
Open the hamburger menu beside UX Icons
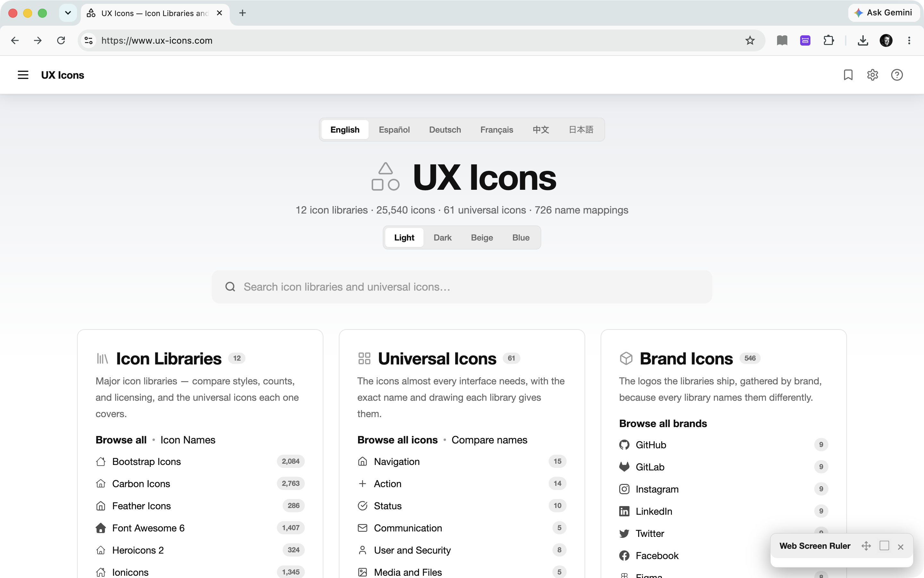click(x=23, y=75)
